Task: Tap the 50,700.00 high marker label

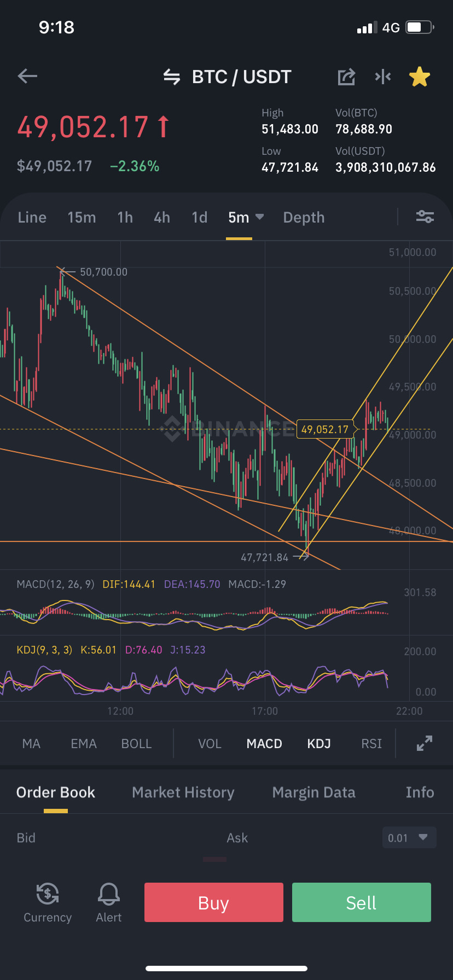Action: [x=103, y=272]
